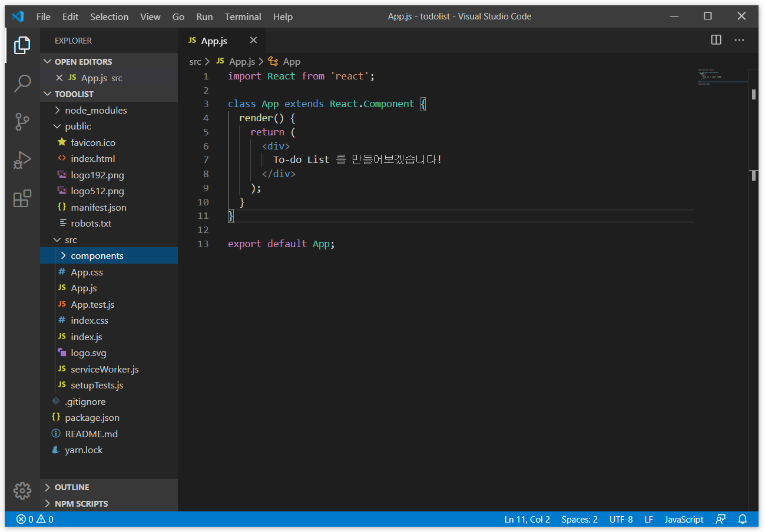Open favicon.ico in explorer
Screen dimensions: 765x532
(109, 142)
